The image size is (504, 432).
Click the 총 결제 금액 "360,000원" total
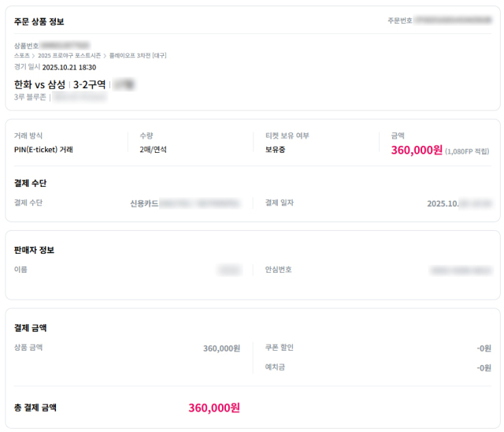click(x=213, y=408)
